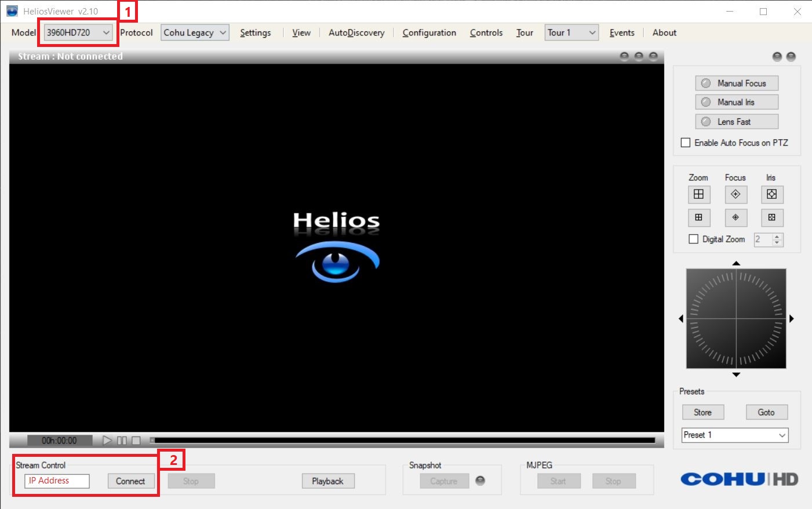The image size is (812, 509).
Task: Open the About menu
Action: [664, 32]
